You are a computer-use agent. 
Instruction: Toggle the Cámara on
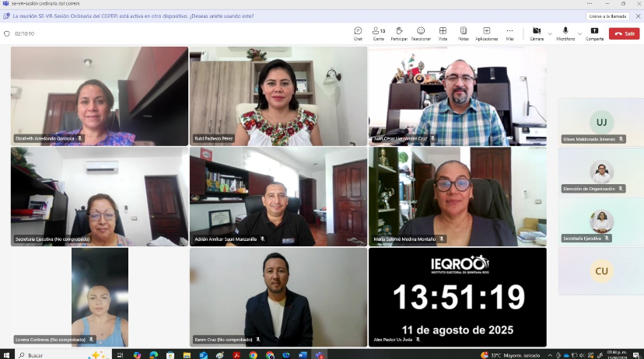537,33
